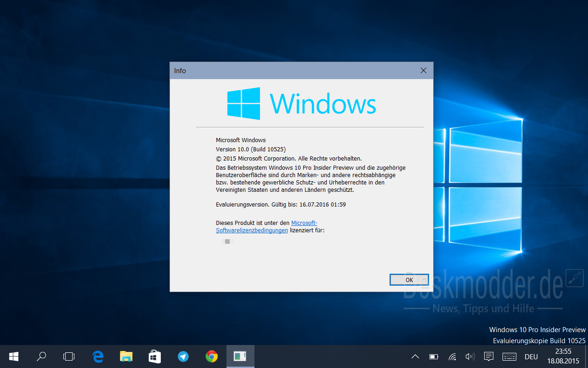Launch Google Chrome from taskbar
This screenshot has width=588, height=368.
pos(212,356)
